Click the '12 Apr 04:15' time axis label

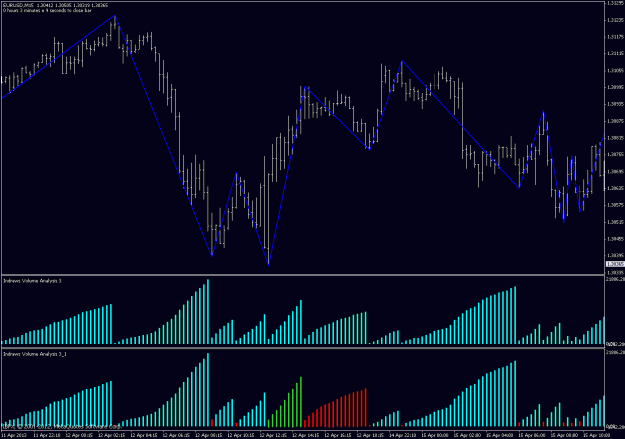pos(144,435)
